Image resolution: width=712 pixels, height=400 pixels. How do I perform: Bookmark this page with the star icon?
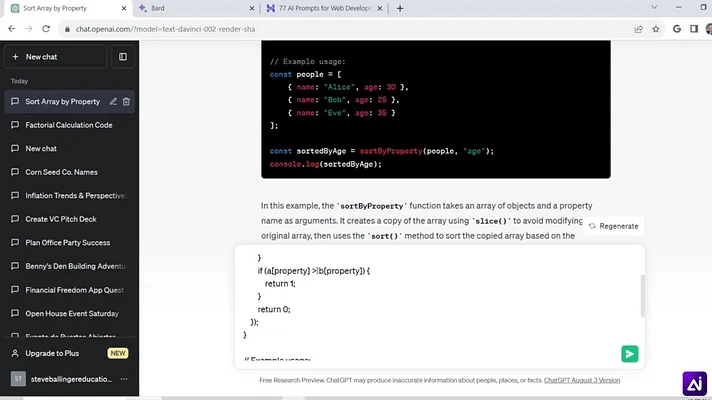coord(656,29)
